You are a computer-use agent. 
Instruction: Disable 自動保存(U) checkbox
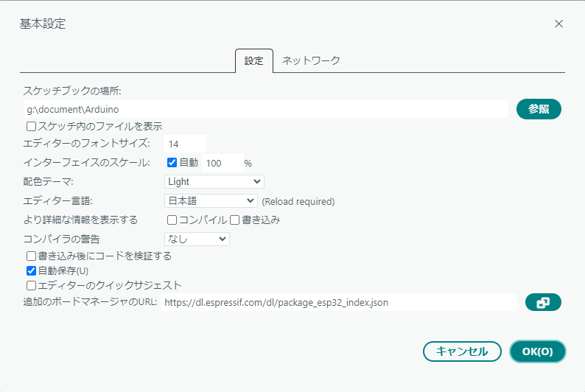click(32, 270)
